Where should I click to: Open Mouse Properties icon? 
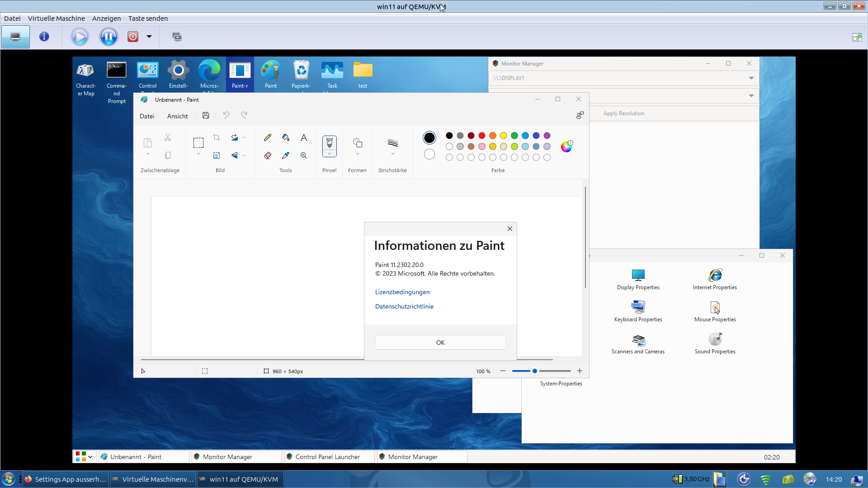pos(715,311)
